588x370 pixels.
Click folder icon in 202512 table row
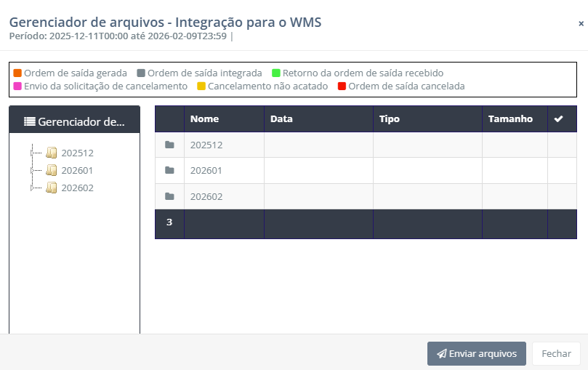click(169, 145)
